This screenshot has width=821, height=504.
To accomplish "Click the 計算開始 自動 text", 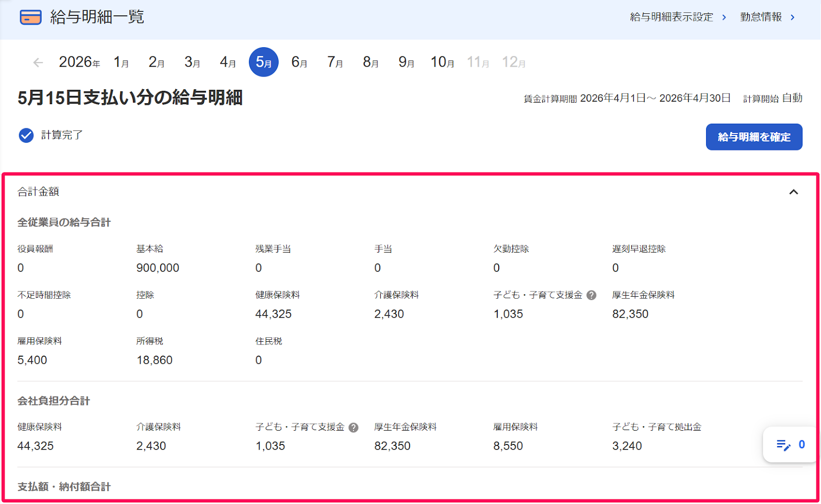I will pos(773,98).
